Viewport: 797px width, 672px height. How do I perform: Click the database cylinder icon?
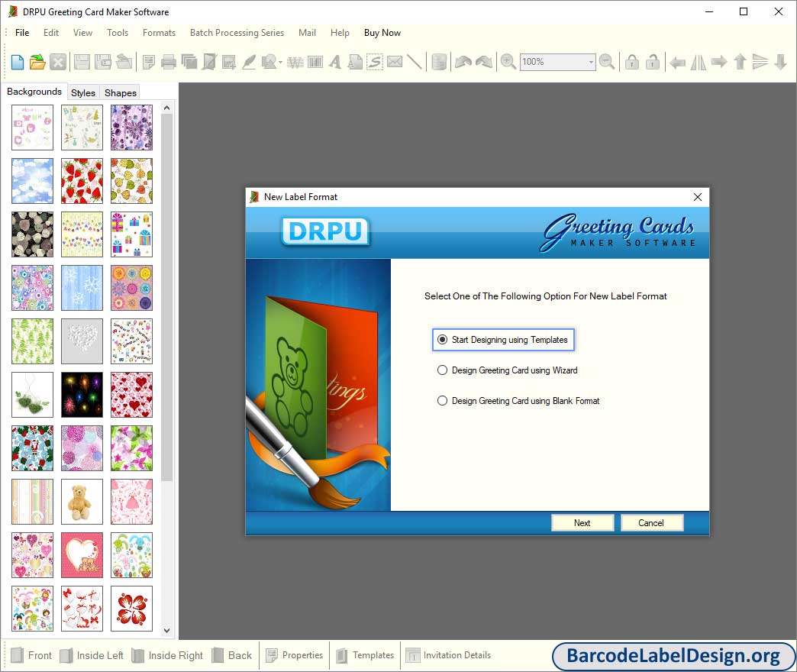tap(439, 62)
